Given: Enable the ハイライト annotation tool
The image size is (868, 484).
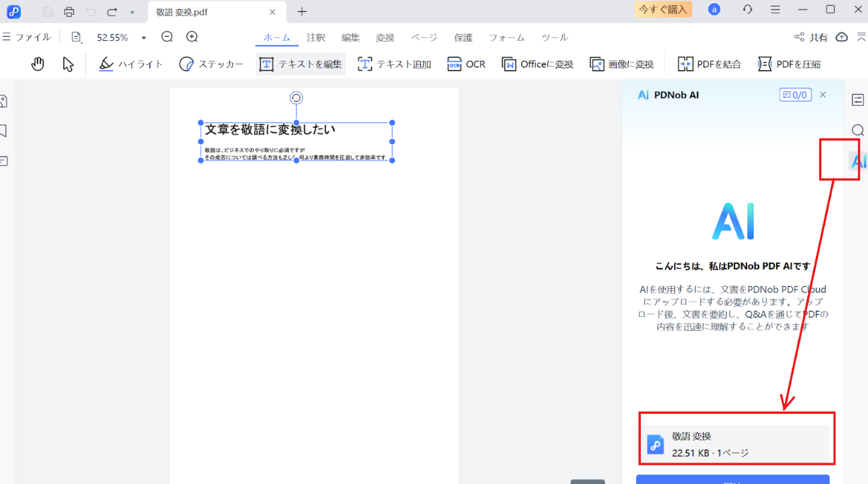Looking at the screenshot, I should point(131,64).
